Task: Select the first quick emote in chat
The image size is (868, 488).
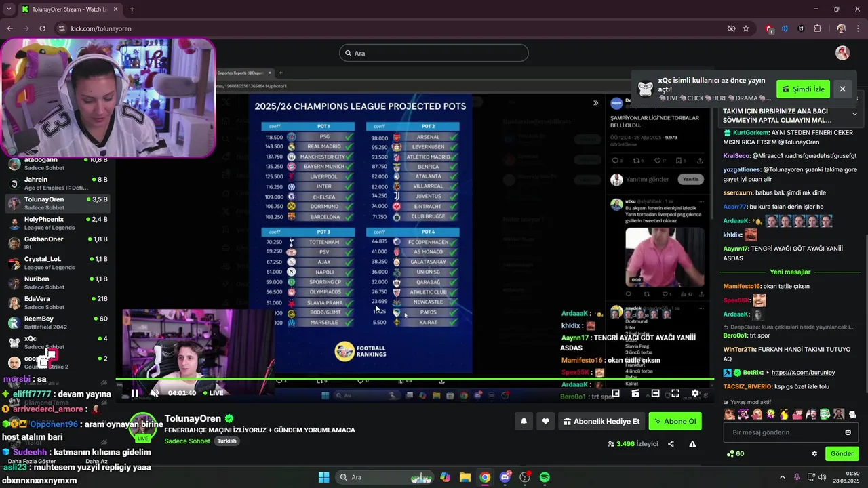Action: tap(730, 414)
